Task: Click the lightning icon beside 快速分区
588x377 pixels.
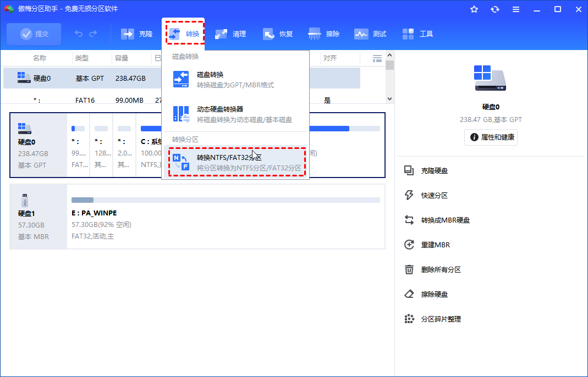Action: click(x=409, y=195)
